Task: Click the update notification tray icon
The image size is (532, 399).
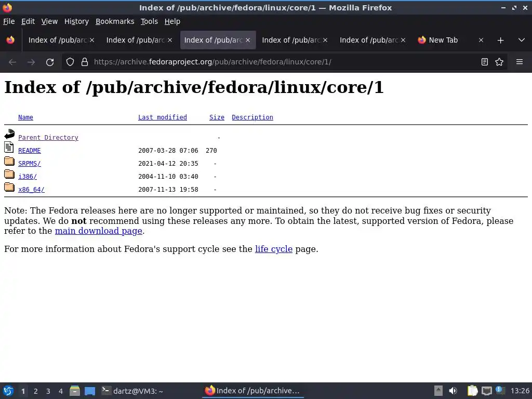Action: (500, 390)
